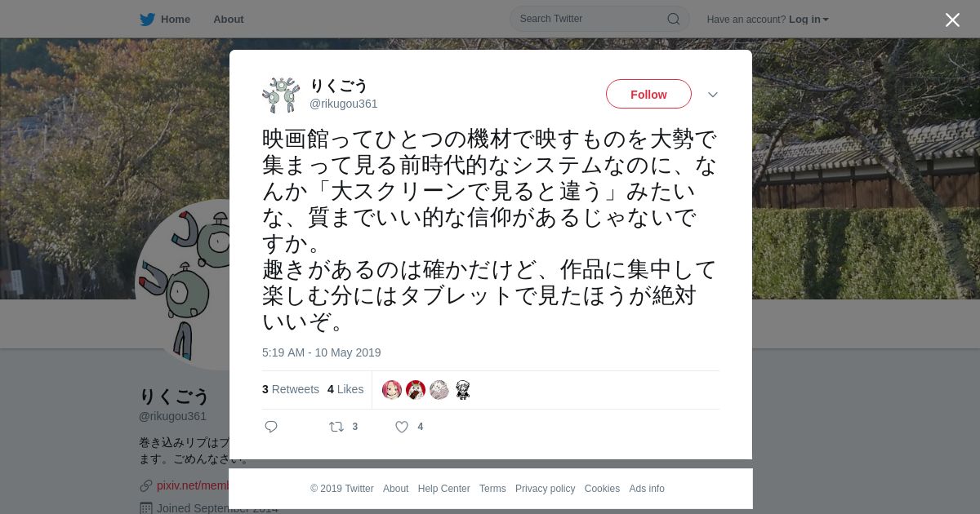Image resolution: width=980 pixels, height=514 pixels.
Task: Open the 4 Likes list
Action: [x=345, y=389]
